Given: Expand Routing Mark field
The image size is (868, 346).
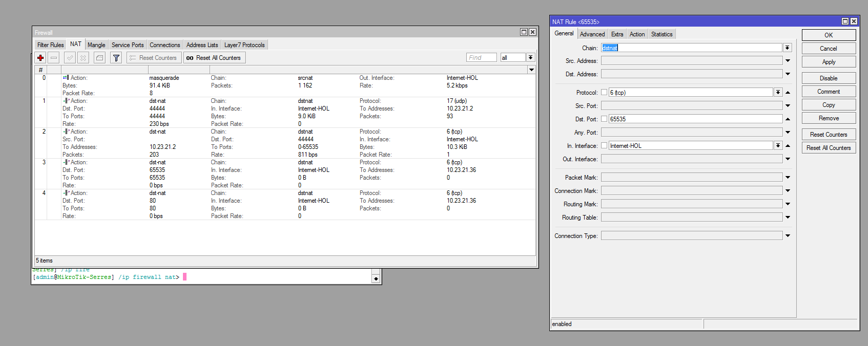Looking at the screenshot, I should click(x=788, y=204).
